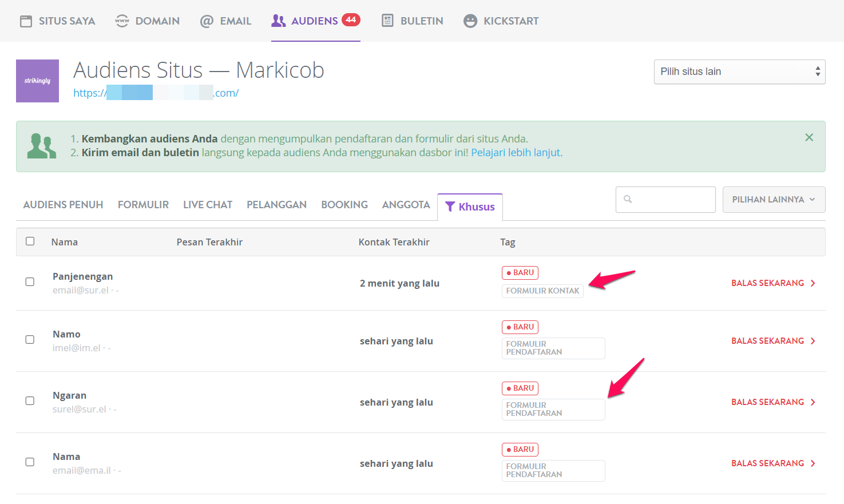Click the email@ema.il address text
The height and width of the screenshot is (504, 844).
tap(82, 471)
